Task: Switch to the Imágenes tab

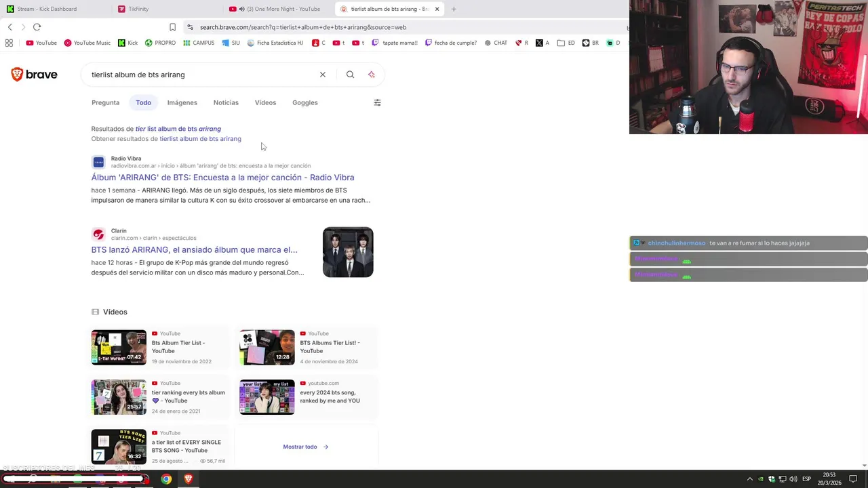Action: (182, 102)
